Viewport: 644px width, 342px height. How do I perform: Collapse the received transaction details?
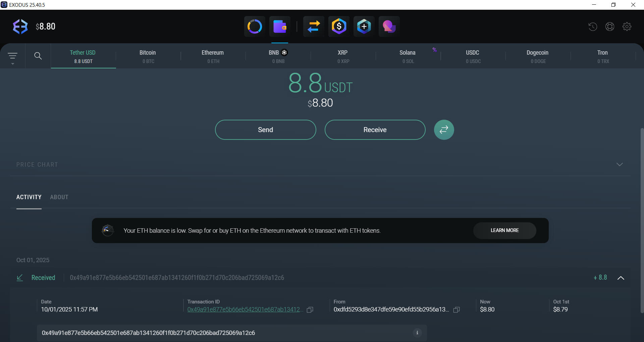(621, 278)
